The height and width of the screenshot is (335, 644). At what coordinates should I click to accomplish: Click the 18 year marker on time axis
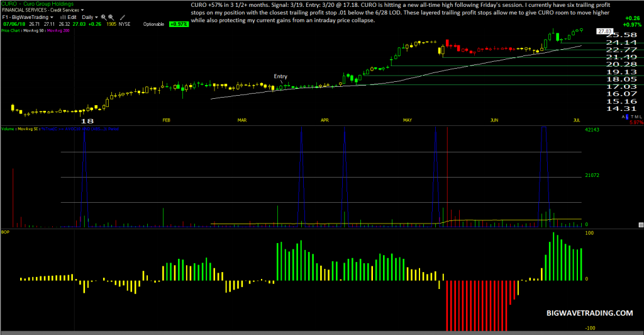87,121
